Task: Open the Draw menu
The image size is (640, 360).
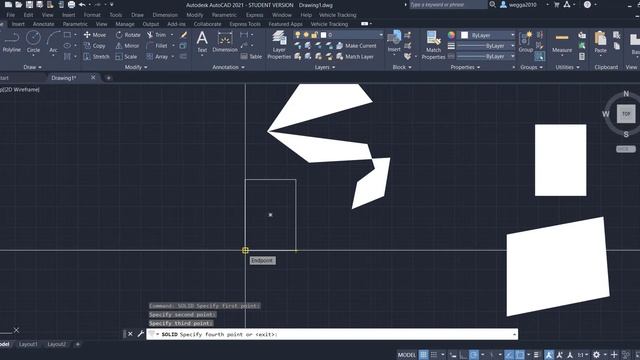Action: [x=138, y=15]
